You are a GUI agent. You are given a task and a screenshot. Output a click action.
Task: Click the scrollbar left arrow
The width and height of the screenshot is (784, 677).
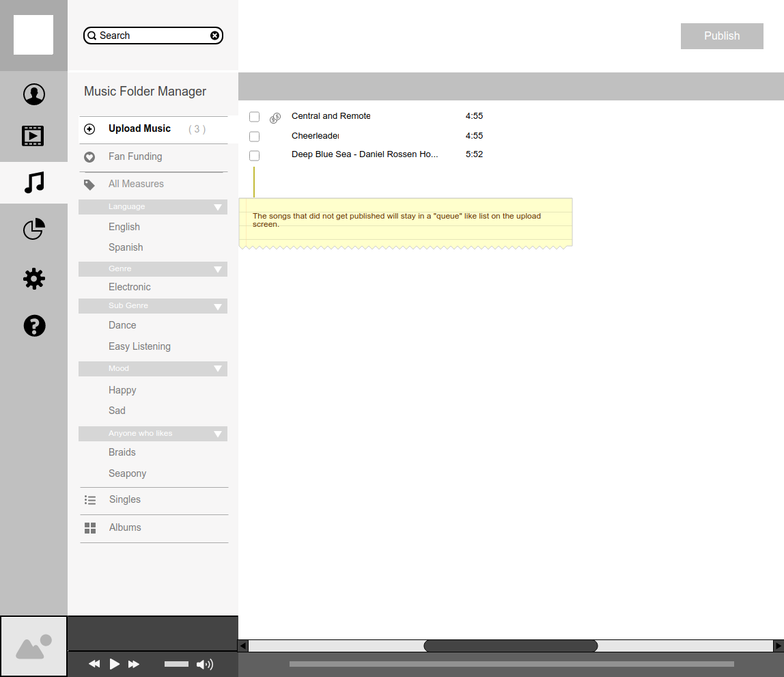[x=243, y=646]
